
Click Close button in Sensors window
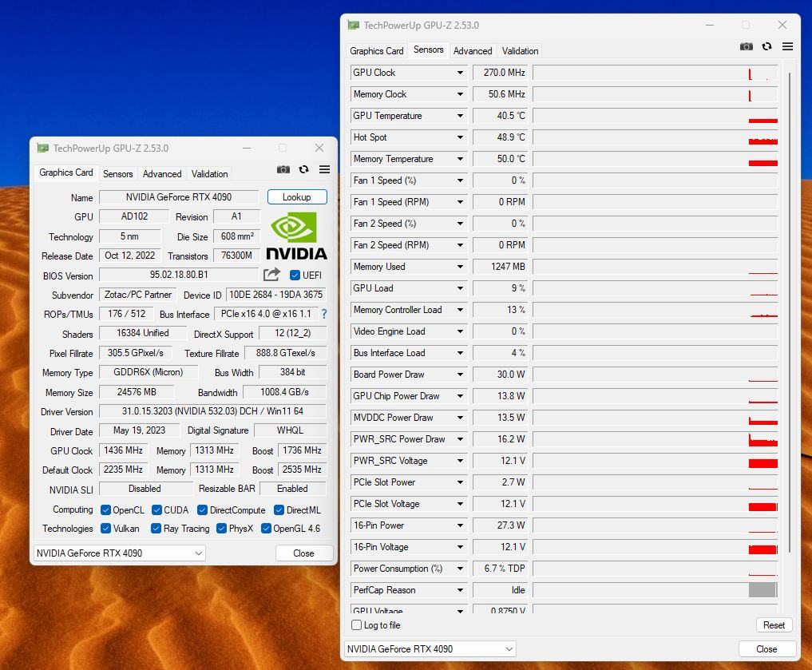click(x=766, y=648)
